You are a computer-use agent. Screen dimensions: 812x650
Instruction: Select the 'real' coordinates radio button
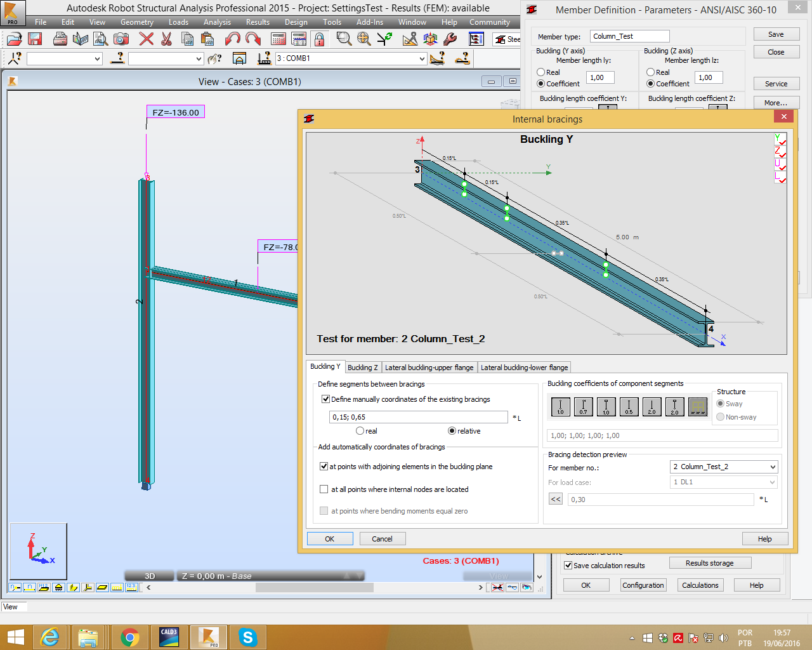tap(360, 431)
